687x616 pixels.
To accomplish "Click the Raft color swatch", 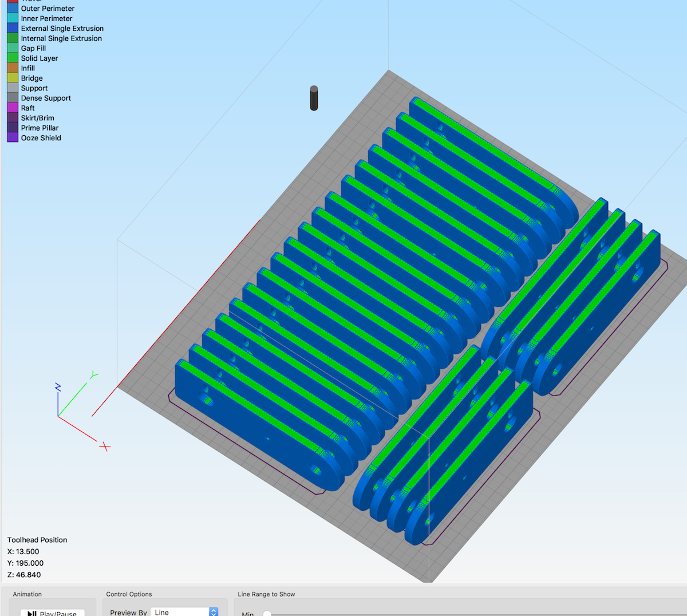I will 13,108.
